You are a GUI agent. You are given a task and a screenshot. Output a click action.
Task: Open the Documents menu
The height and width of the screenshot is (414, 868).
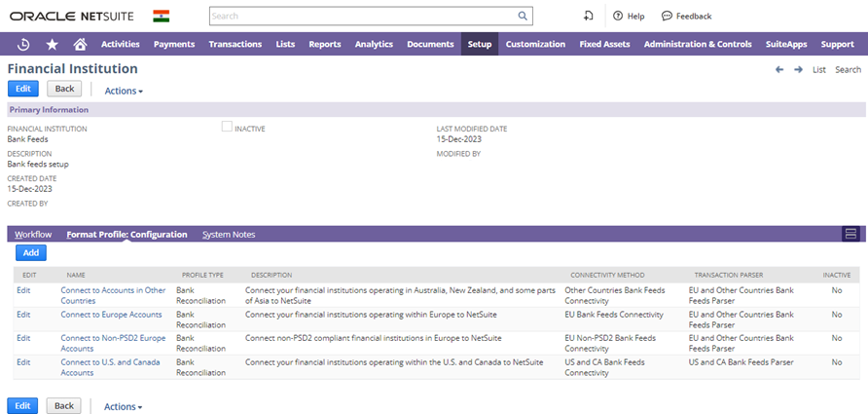click(x=430, y=45)
